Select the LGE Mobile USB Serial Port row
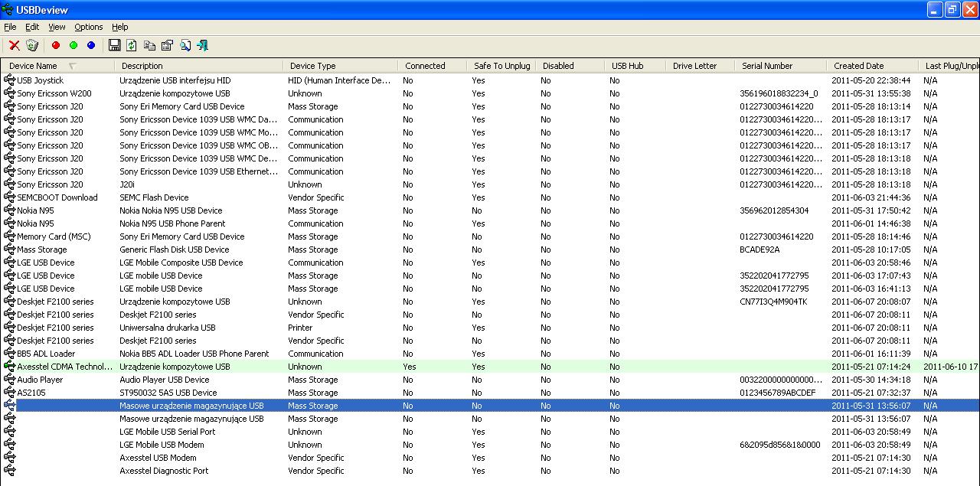 pyautogui.click(x=490, y=432)
